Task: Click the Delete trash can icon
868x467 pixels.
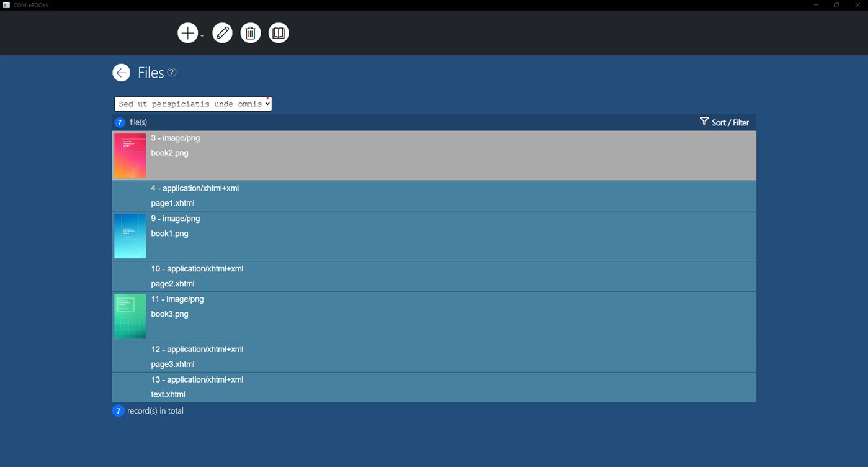Action: point(251,32)
